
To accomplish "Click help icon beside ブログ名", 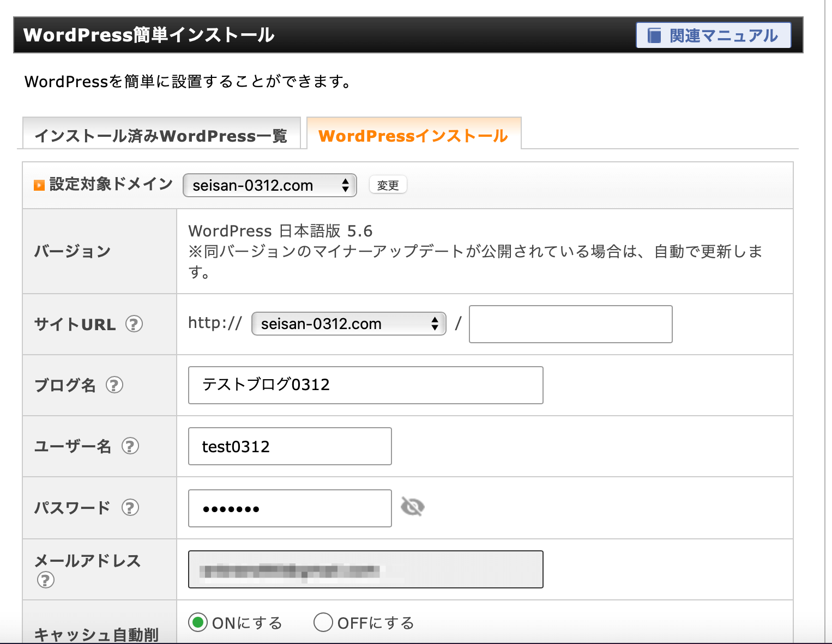I will coord(114,385).
